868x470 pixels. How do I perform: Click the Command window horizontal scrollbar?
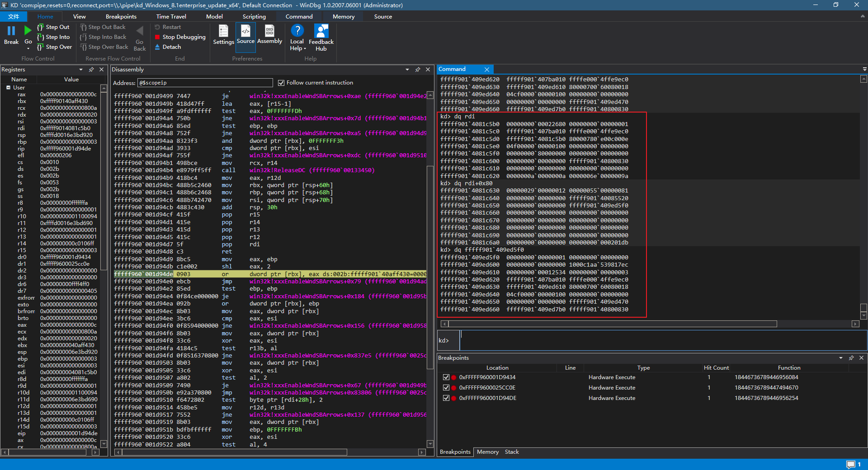[613, 324]
